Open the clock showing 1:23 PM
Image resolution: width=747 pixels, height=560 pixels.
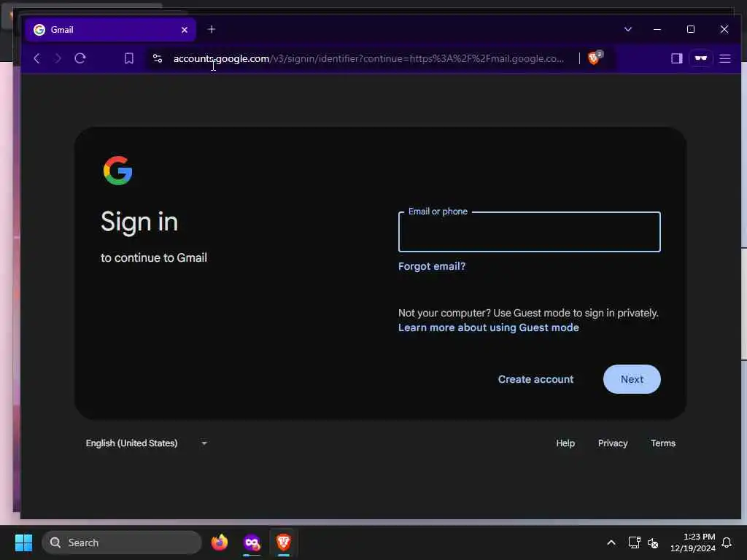(693, 542)
